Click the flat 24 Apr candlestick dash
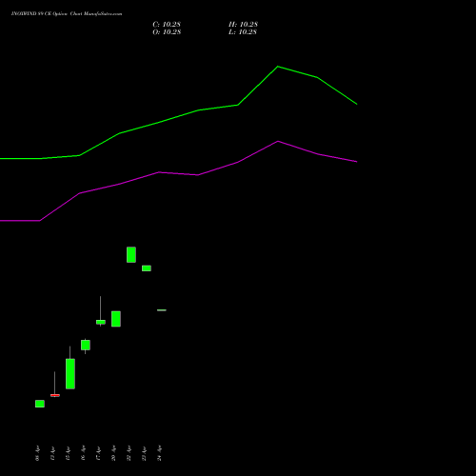 [x=162, y=310]
